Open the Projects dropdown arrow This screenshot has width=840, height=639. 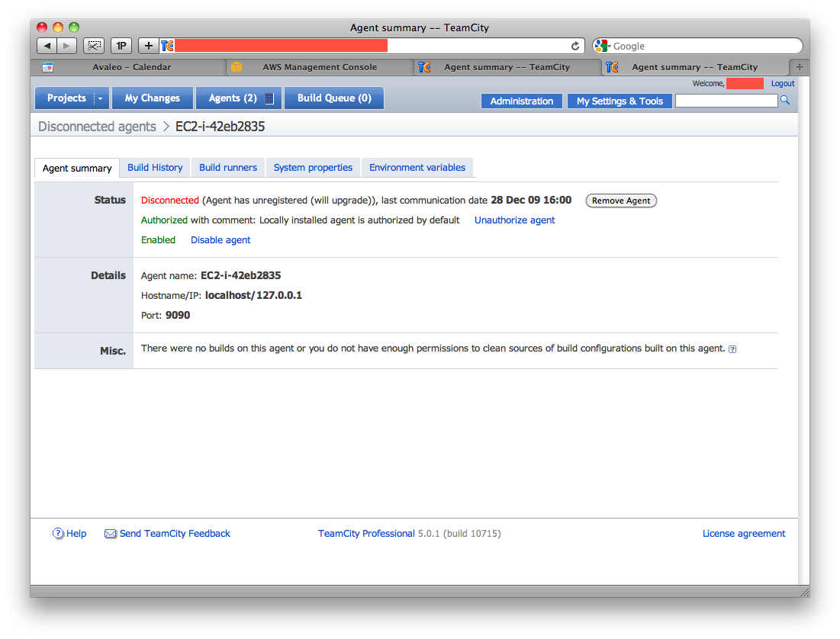tap(99, 98)
